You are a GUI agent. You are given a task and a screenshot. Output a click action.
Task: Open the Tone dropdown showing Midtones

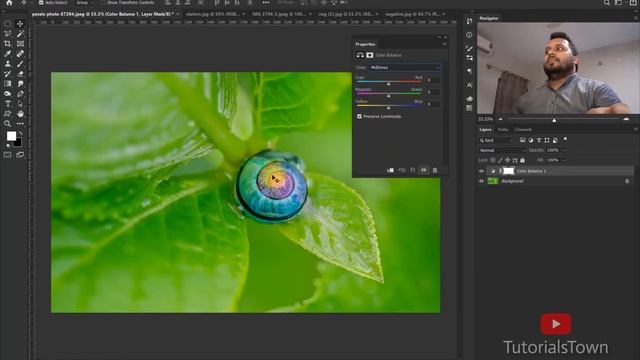click(404, 67)
